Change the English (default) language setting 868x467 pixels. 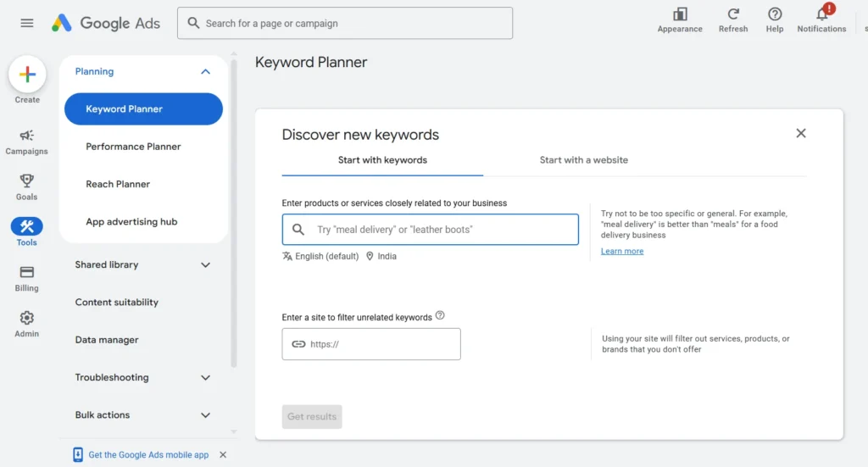[326, 256]
